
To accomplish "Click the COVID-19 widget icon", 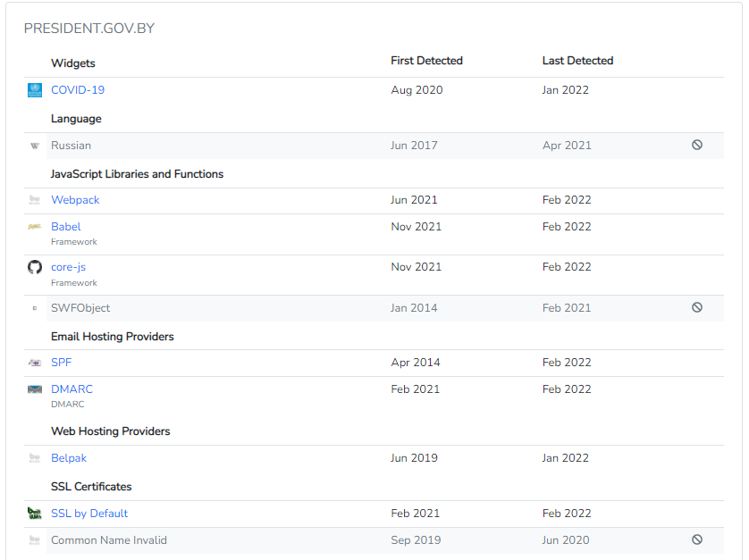I will click(35, 89).
